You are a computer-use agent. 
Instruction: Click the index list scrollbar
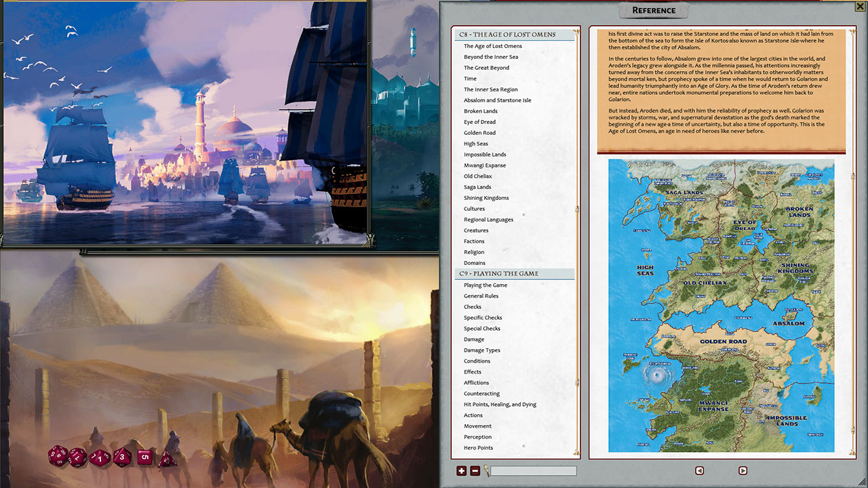pos(578,244)
